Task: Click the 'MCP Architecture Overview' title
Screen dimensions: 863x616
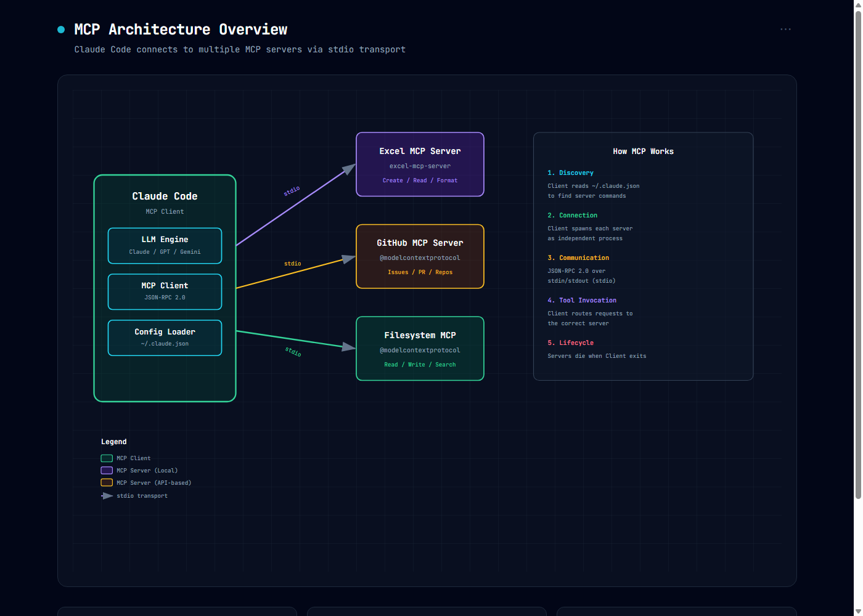Action: pyautogui.click(x=181, y=30)
